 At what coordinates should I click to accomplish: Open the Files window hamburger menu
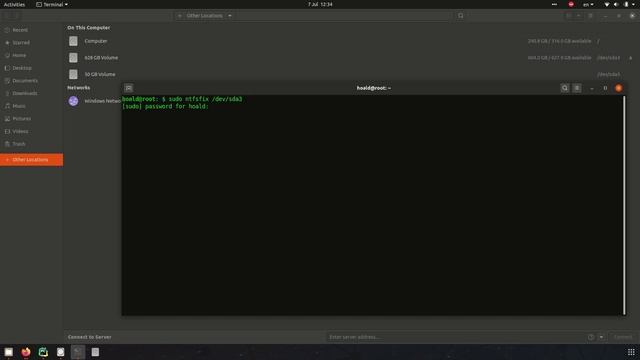(x=590, y=16)
